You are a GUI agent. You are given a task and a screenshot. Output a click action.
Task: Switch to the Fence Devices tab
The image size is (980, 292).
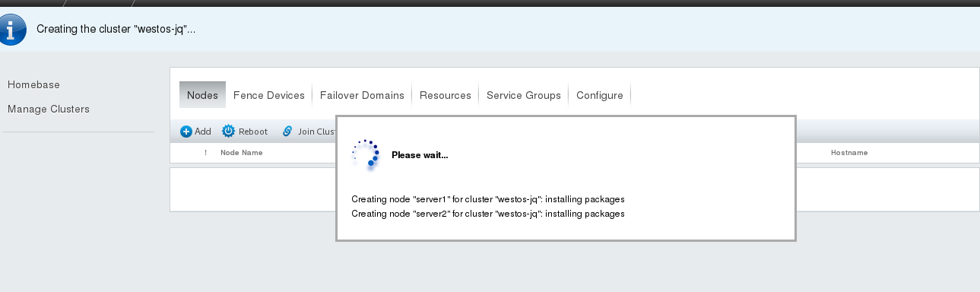[269, 95]
